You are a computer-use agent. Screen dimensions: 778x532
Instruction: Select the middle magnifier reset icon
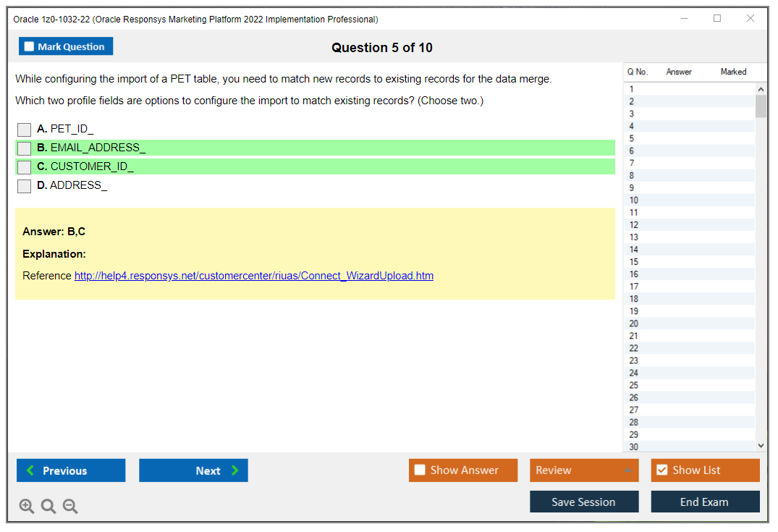click(x=48, y=506)
